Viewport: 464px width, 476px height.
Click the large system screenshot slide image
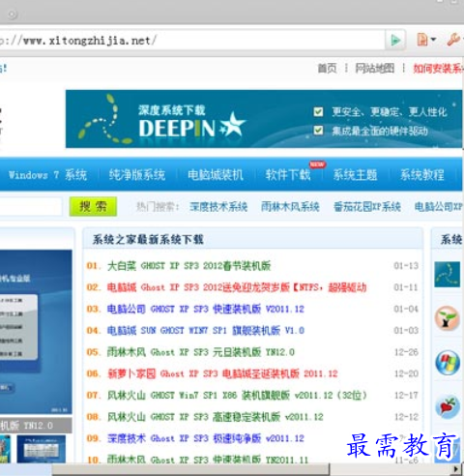pos(36,332)
